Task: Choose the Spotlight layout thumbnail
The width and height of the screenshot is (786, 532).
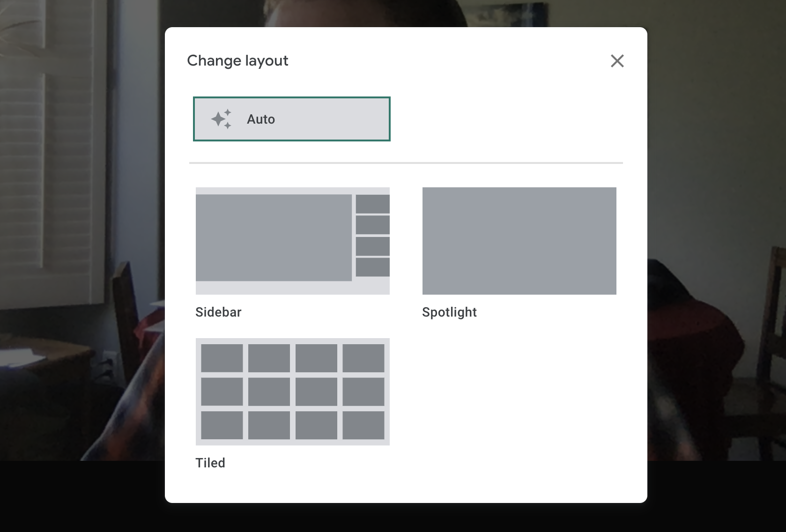Action: pos(519,241)
